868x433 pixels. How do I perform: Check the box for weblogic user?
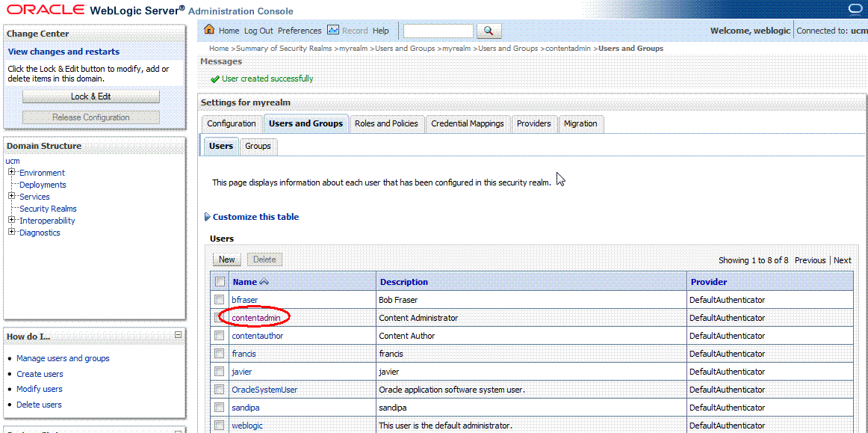[x=220, y=426]
